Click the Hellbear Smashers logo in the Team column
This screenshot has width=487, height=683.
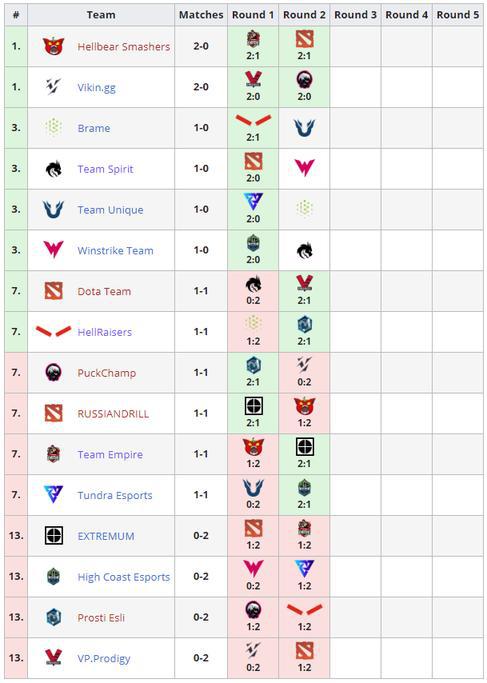(54, 46)
